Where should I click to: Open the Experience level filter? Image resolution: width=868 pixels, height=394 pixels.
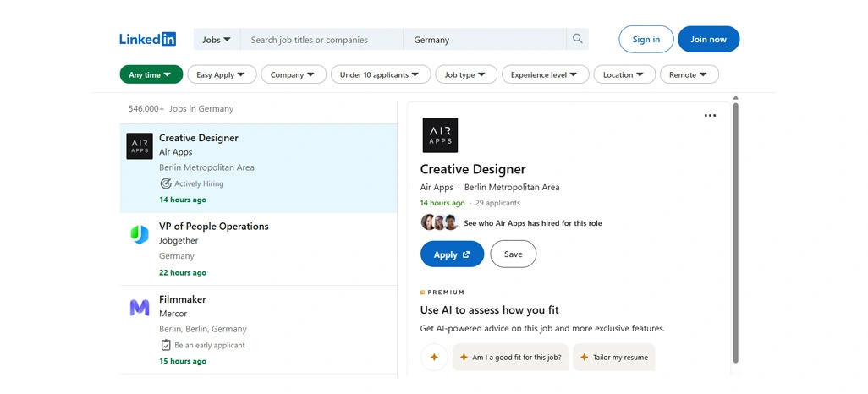click(x=546, y=74)
